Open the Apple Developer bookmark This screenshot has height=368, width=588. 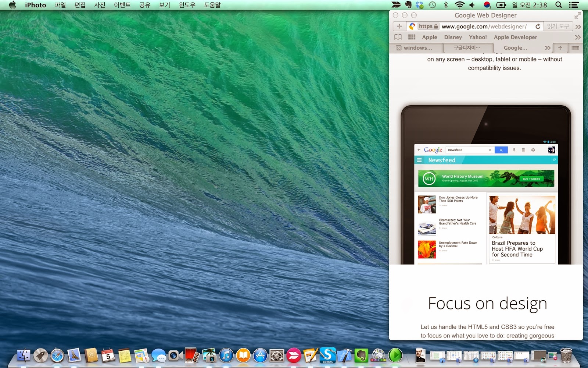516,37
